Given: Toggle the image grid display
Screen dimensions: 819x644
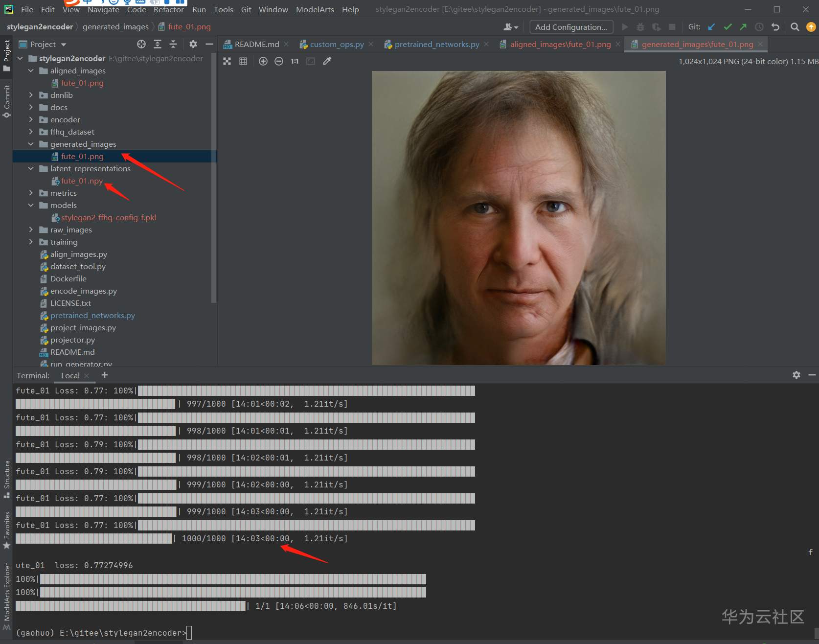Looking at the screenshot, I should (243, 61).
